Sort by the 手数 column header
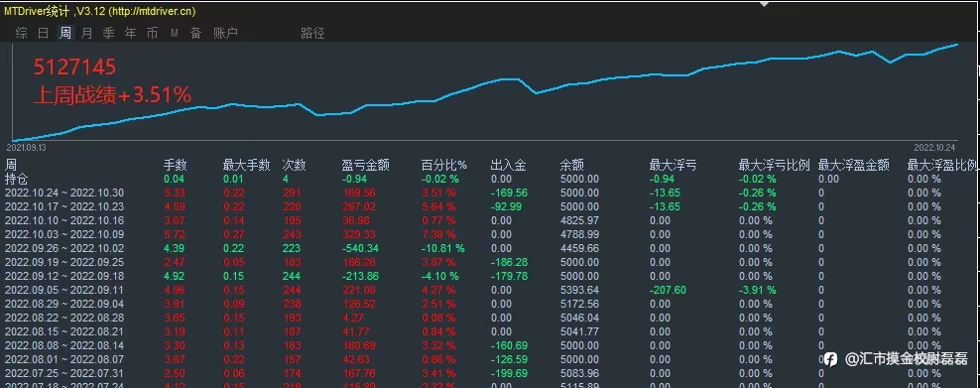The width and height of the screenshot is (980, 388). [x=175, y=165]
